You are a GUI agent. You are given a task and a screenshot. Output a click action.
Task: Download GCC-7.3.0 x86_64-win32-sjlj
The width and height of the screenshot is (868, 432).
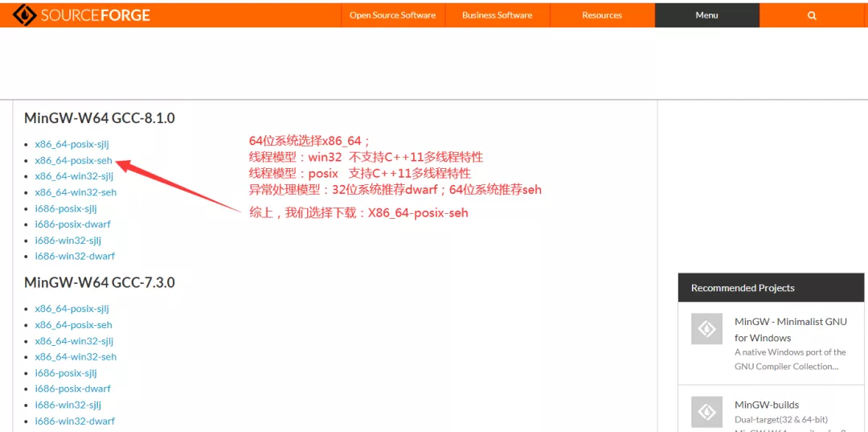click(x=74, y=340)
